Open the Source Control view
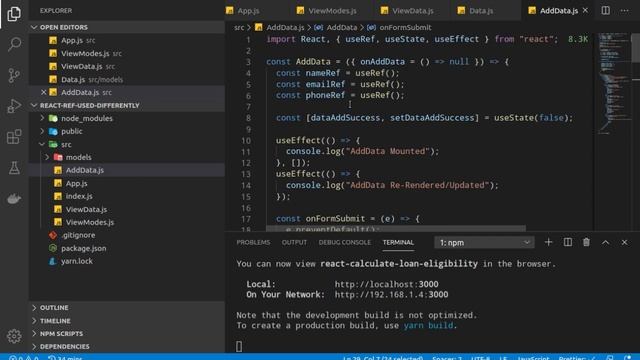The image size is (640, 360). [14, 75]
